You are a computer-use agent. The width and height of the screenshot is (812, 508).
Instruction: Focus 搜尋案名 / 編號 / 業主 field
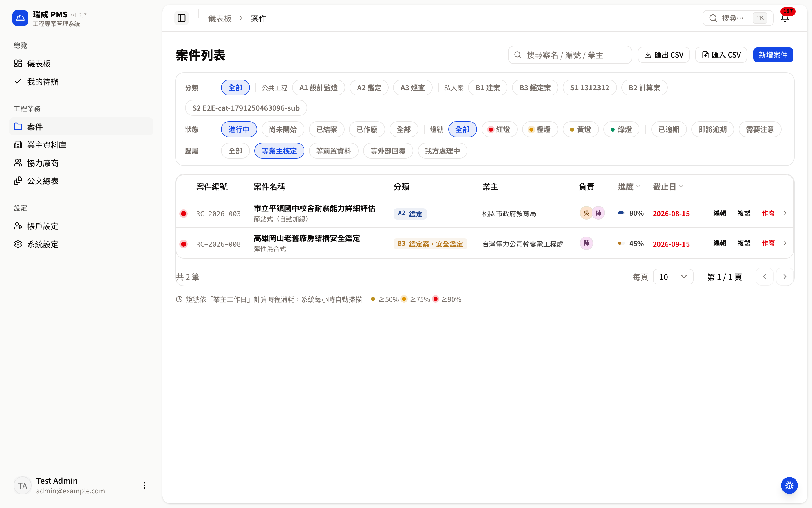tap(570, 55)
